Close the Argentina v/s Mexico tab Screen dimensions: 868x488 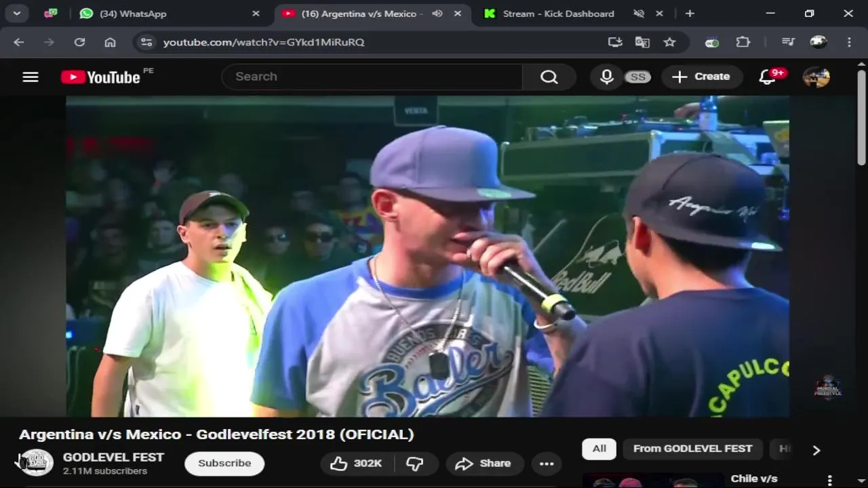click(x=458, y=14)
